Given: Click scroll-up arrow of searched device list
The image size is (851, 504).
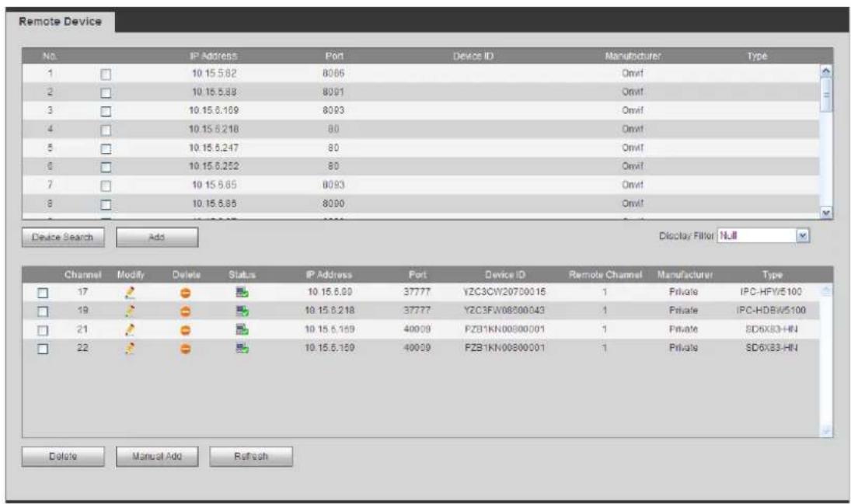Looking at the screenshot, I should click(826, 71).
